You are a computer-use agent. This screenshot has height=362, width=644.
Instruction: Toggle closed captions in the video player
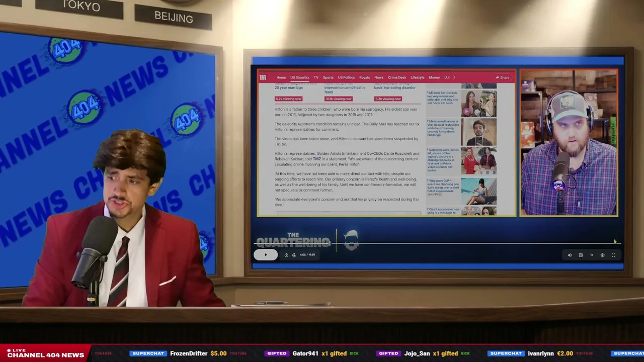[581, 255]
